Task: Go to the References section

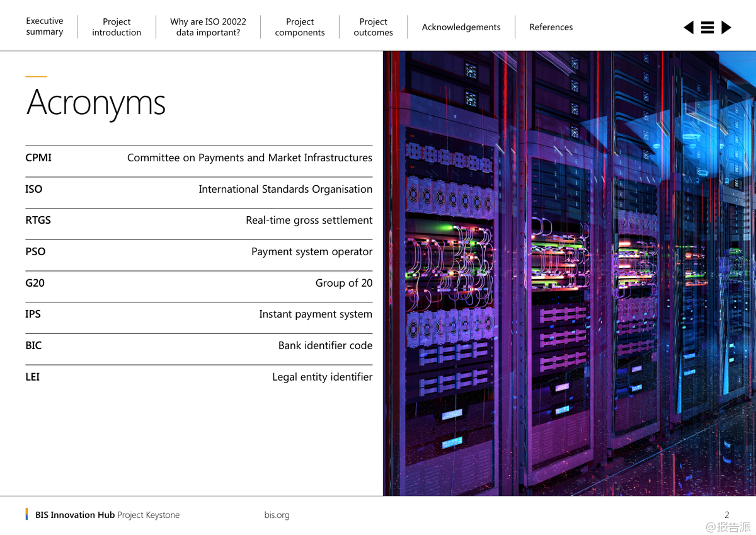Action: click(x=551, y=27)
